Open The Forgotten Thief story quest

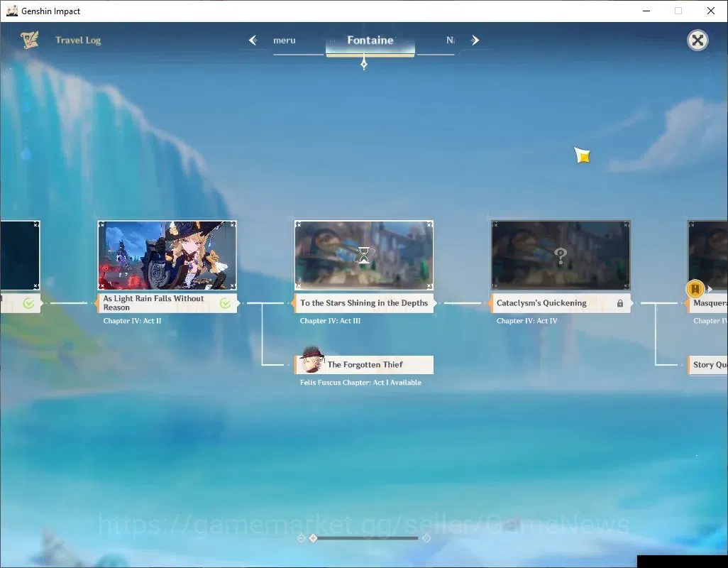click(x=365, y=364)
